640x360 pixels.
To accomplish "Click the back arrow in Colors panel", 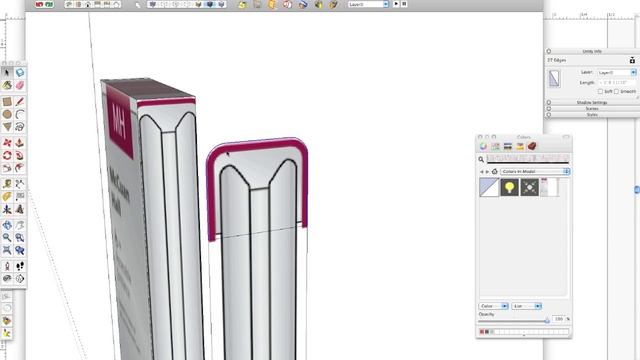I will tap(482, 172).
